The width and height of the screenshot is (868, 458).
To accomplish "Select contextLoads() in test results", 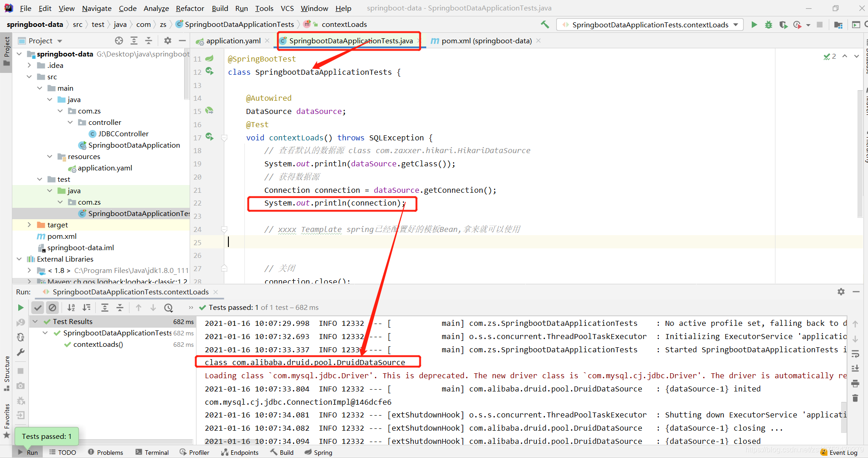I will tap(98, 344).
